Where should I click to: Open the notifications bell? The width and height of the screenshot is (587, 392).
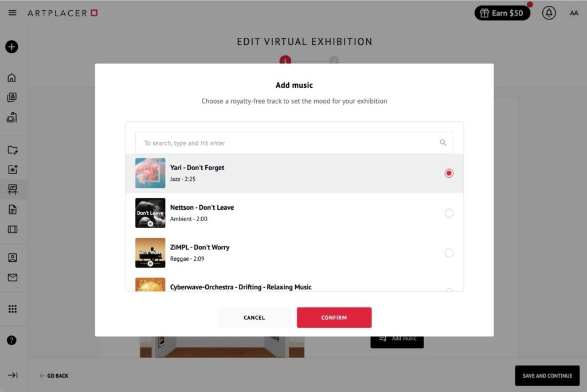point(549,13)
